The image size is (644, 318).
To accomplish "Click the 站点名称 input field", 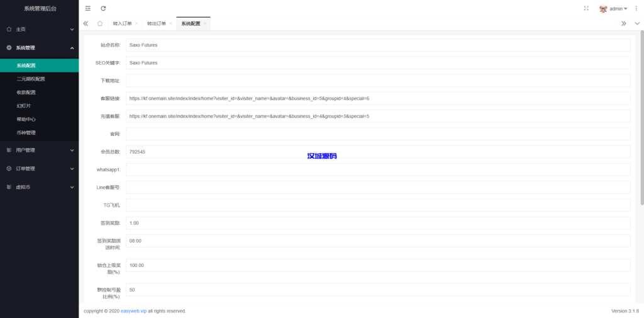I will 377,45.
